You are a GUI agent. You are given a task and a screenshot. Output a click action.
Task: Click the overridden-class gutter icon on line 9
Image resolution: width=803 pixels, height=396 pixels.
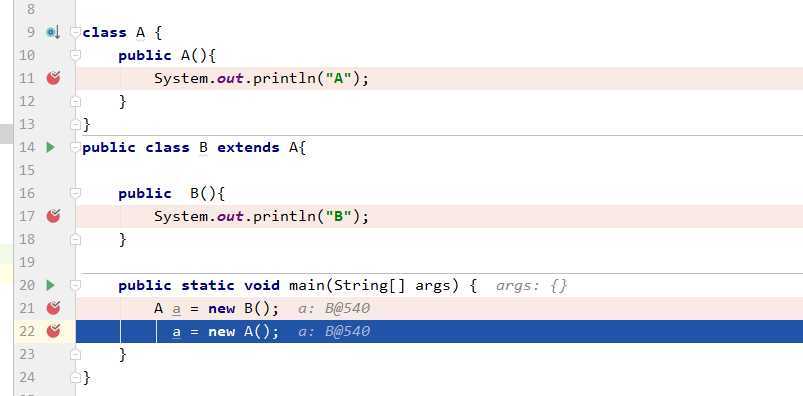tap(53, 32)
